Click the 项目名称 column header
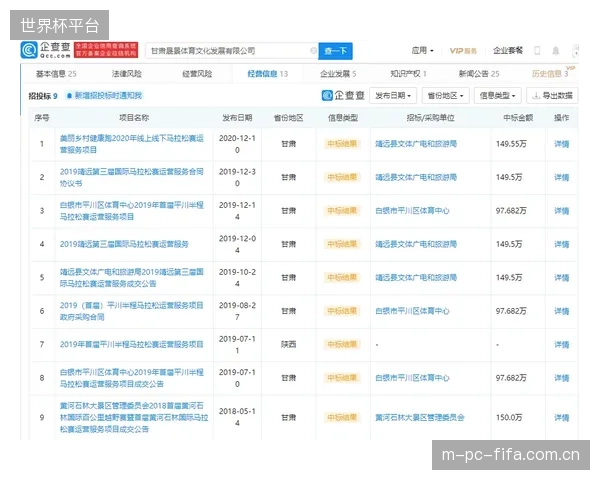This screenshot has height=480, width=600. pos(134,118)
